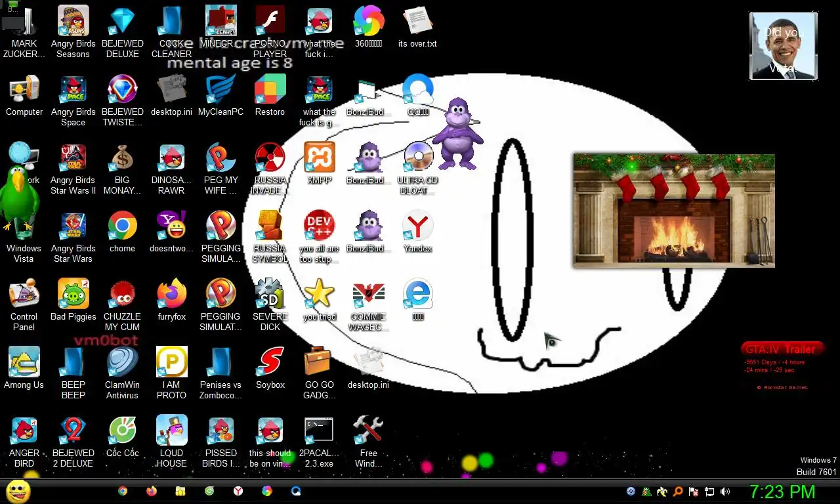This screenshot has height=504, width=840.
Task: Click the Rockstar Games link in gadget
Action: [x=782, y=387]
